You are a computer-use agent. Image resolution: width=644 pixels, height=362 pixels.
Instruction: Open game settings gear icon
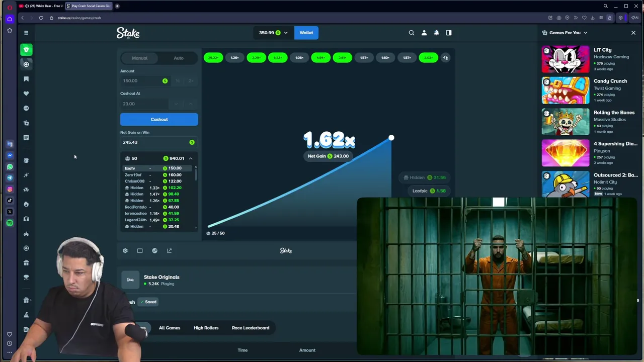click(125, 250)
